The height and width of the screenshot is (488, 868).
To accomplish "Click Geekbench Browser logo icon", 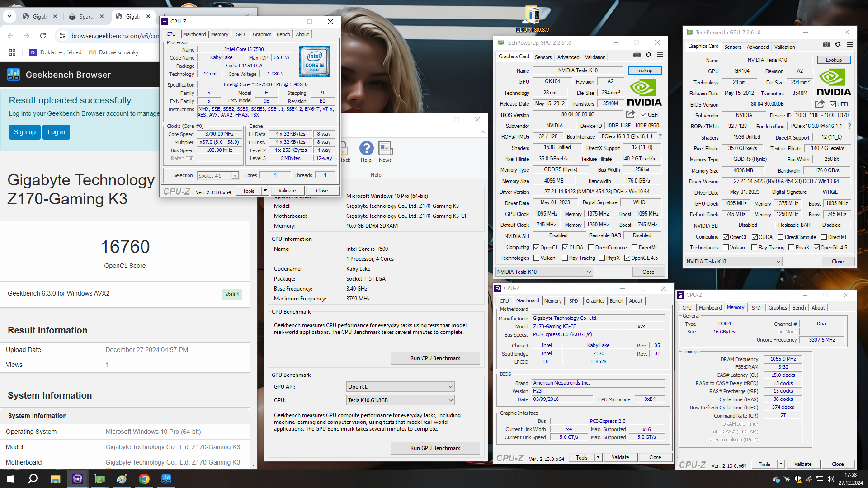I will 14,75.
